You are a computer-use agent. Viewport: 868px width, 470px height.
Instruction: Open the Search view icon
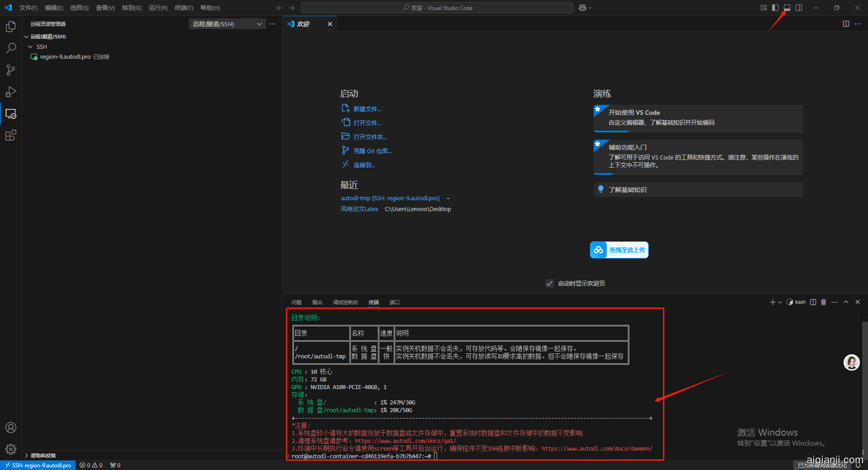[x=11, y=48]
